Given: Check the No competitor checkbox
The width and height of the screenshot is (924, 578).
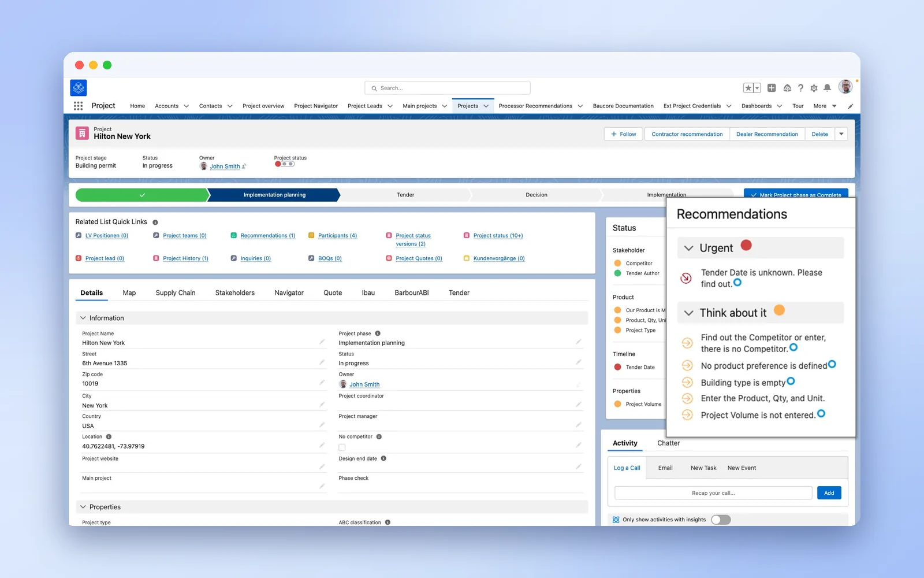Looking at the screenshot, I should coord(342,447).
